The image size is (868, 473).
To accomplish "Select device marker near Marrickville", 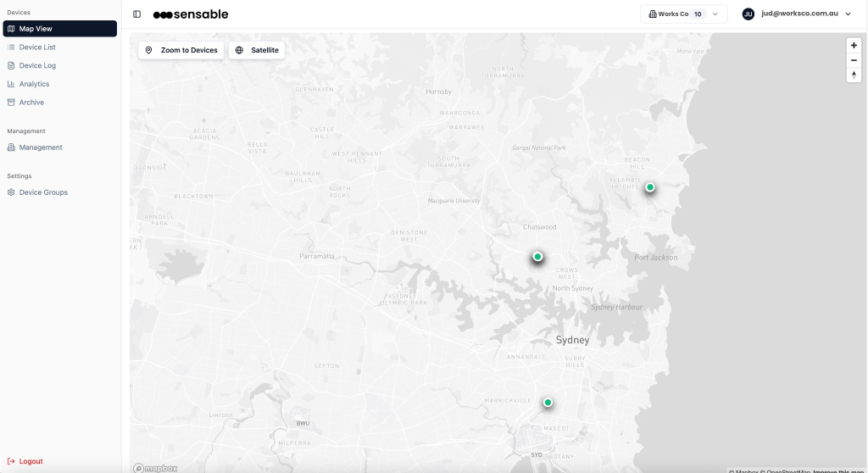I will tap(548, 403).
